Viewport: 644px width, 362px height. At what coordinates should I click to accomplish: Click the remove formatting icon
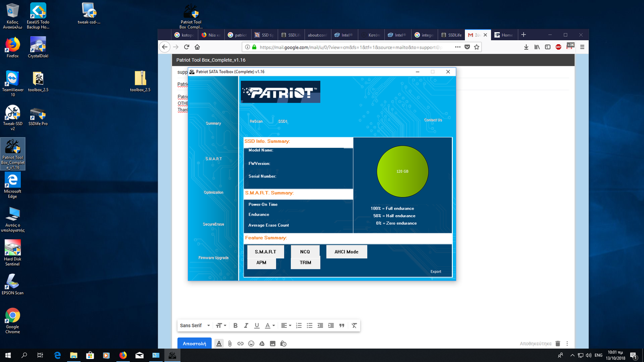tap(354, 326)
